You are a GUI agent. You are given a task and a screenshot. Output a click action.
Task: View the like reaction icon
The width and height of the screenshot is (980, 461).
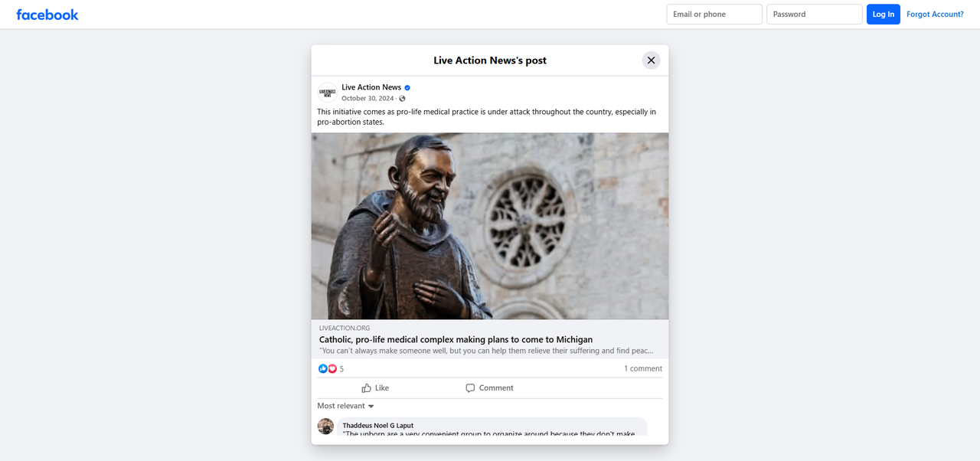pyautogui.click(x=322, y=369)
